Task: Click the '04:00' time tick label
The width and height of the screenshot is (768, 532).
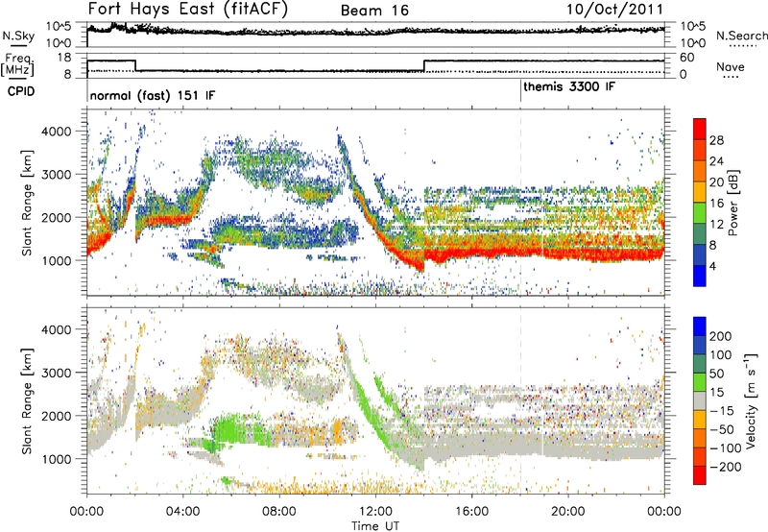Action: point(183,512)
